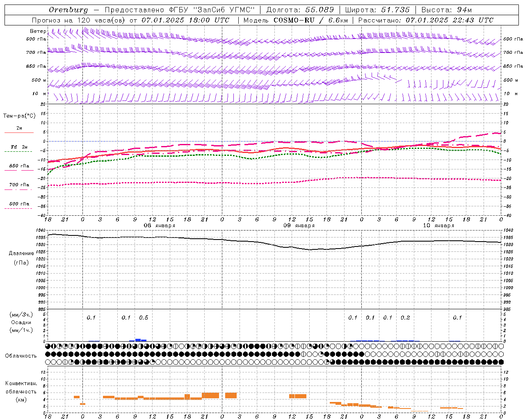The height and width of the screenshot is (420, 525).
Task: Click the '08 января' date label
Action: 159,226
